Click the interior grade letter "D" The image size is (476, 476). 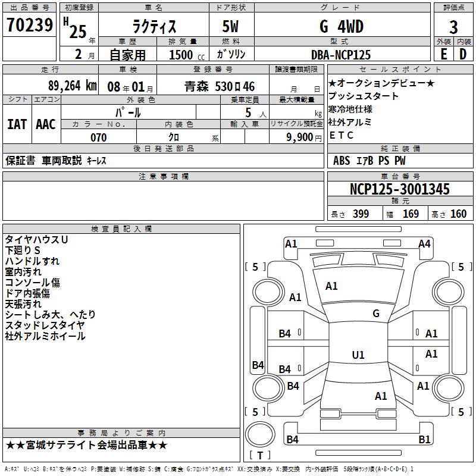coord(463,54)
